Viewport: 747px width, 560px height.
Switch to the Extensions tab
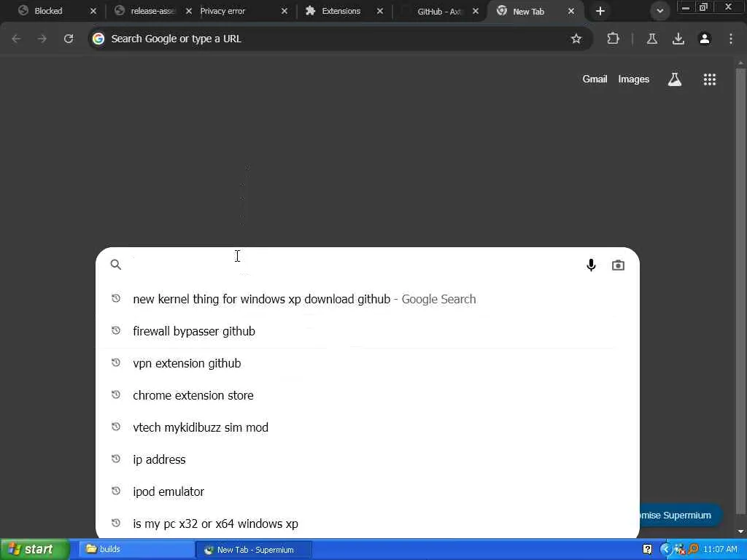coord(341,11)
